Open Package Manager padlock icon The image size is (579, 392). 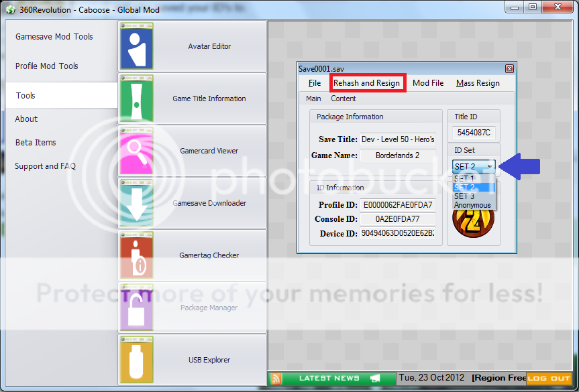(136, 308)
